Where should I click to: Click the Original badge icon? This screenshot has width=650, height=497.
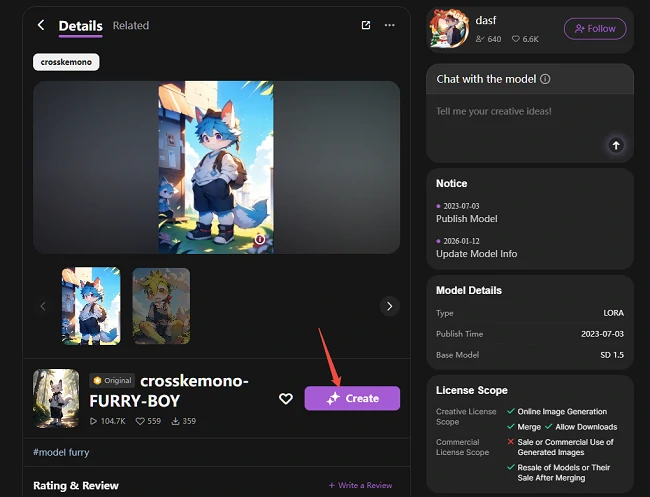(x=97, y=381)
